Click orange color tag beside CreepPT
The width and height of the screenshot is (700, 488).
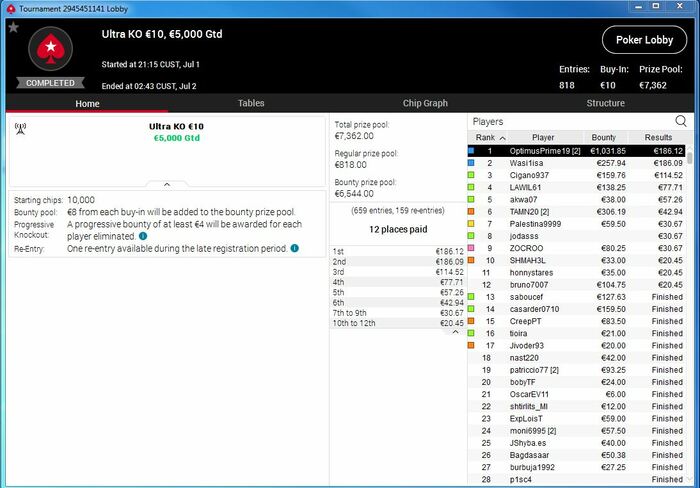471,321
